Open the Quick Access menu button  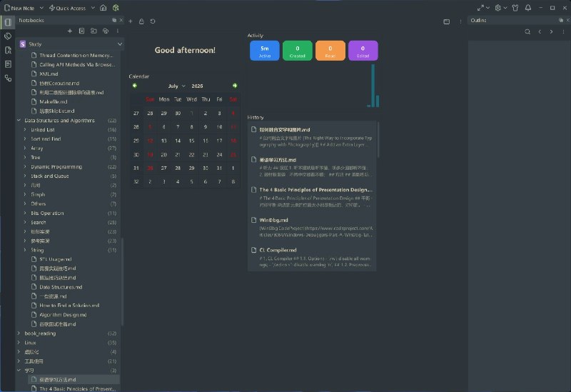point(67,8)
